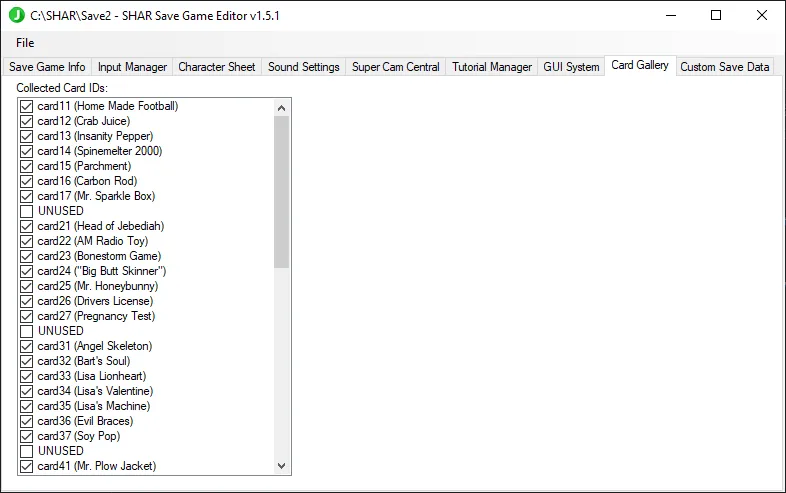Uncheck card31 Angel Skeleton checkbox
This screenshot has height=493, width=786.
(27, 346)
